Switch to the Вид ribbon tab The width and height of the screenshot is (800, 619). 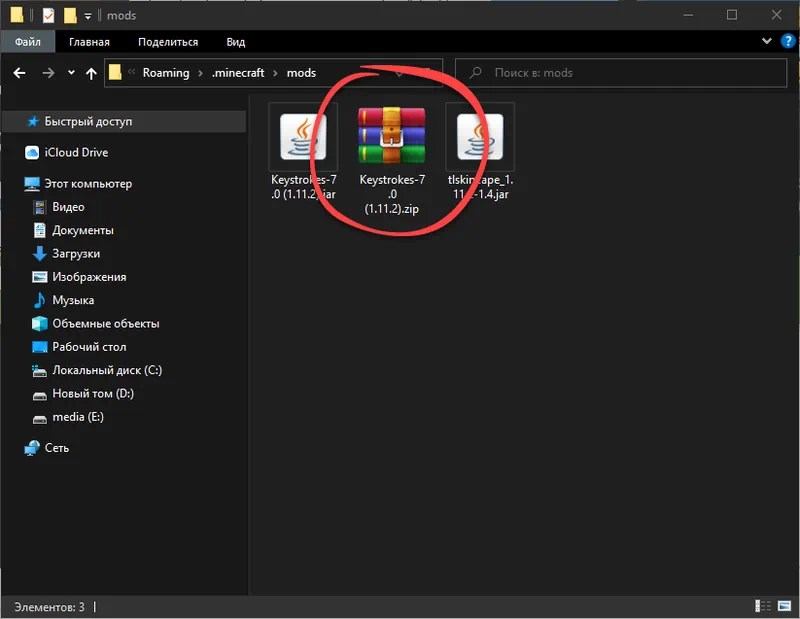click(235, 42)
